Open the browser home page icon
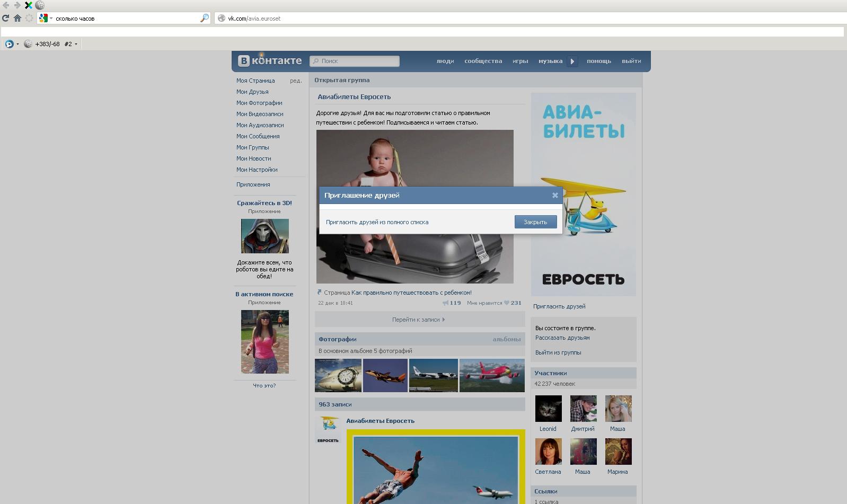 pyautogui.click(x=17, y=18)
